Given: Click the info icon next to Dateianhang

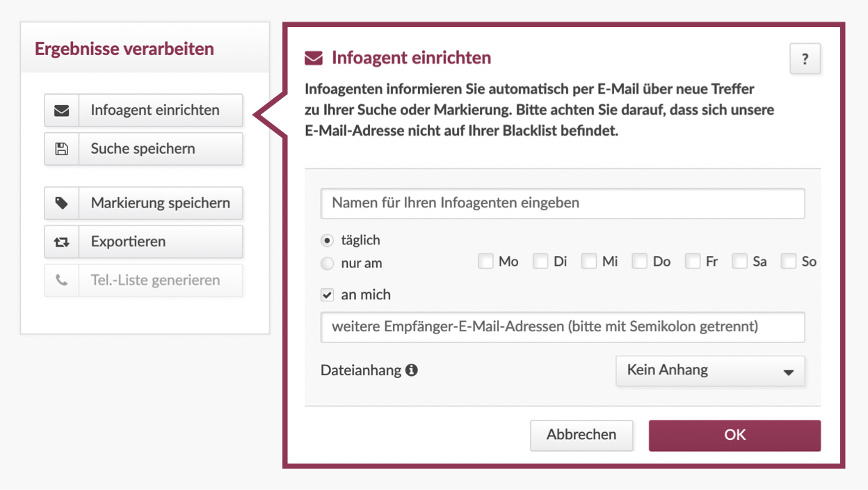Looking at the screenshot, I should [x=412, y=370].
